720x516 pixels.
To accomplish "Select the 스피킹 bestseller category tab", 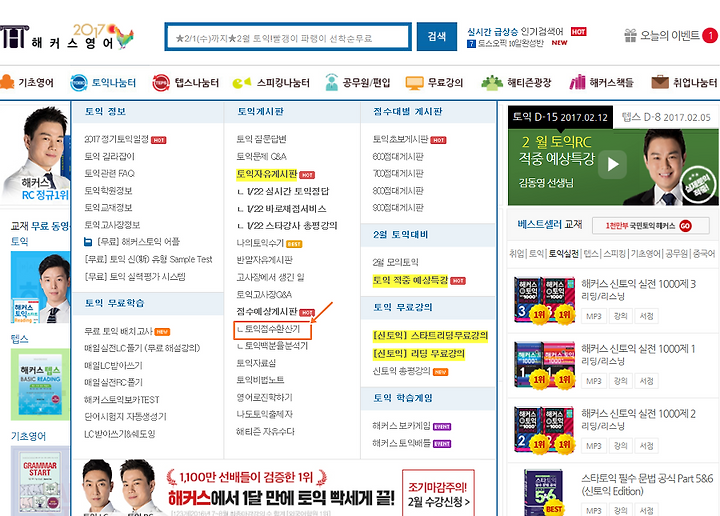I will (x=614, y=253).
